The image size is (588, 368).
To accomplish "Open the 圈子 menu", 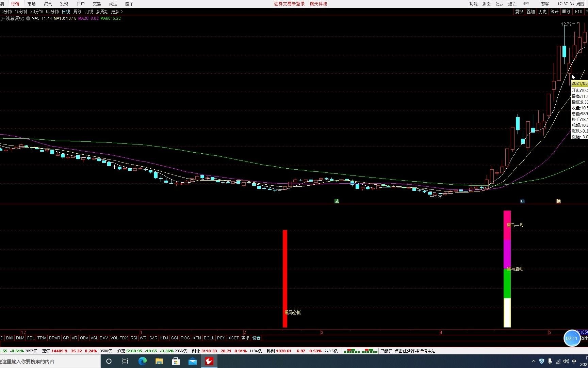I will tap(129, 4).
